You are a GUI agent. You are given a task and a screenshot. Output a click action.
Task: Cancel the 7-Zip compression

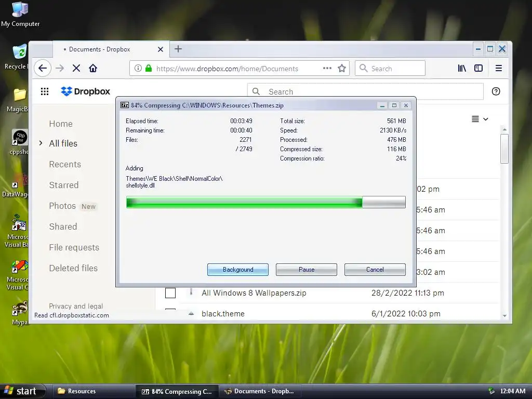pos(375,270)
